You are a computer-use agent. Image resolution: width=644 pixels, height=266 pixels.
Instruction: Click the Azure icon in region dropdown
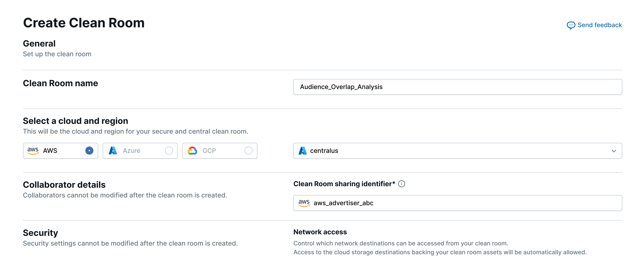303,151
